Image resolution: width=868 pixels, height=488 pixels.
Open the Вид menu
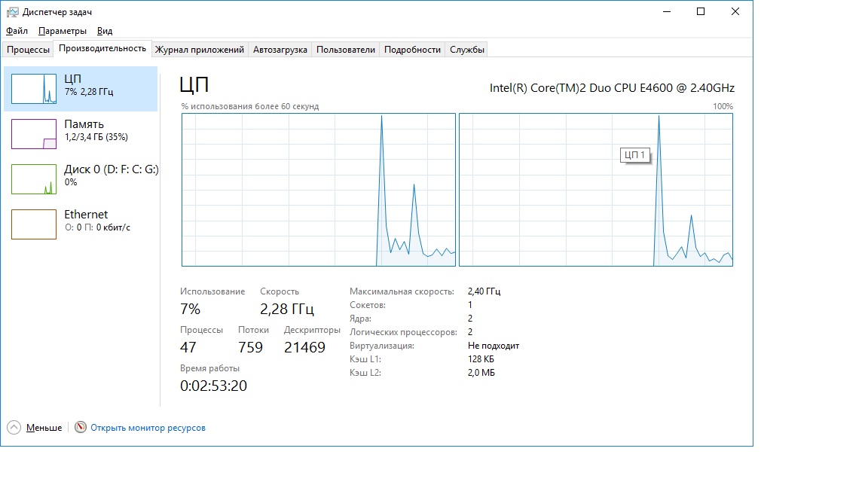pos(105,31)
